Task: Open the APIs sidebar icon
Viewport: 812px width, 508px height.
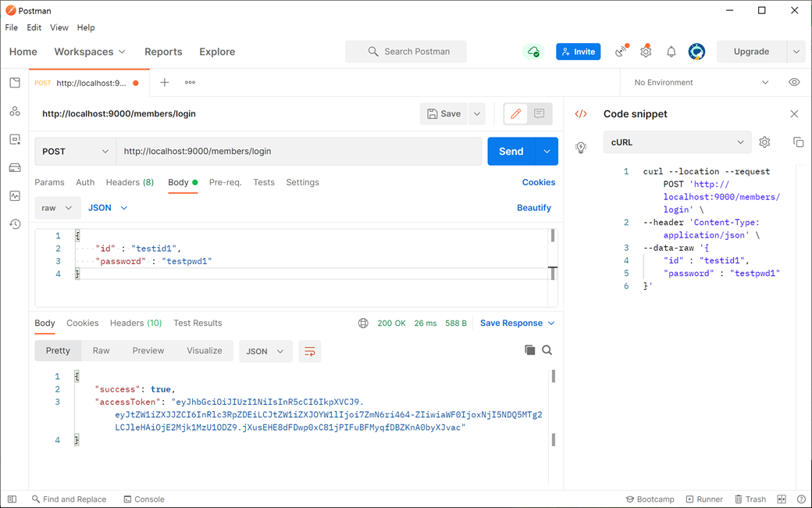Action: coord(15,111)
